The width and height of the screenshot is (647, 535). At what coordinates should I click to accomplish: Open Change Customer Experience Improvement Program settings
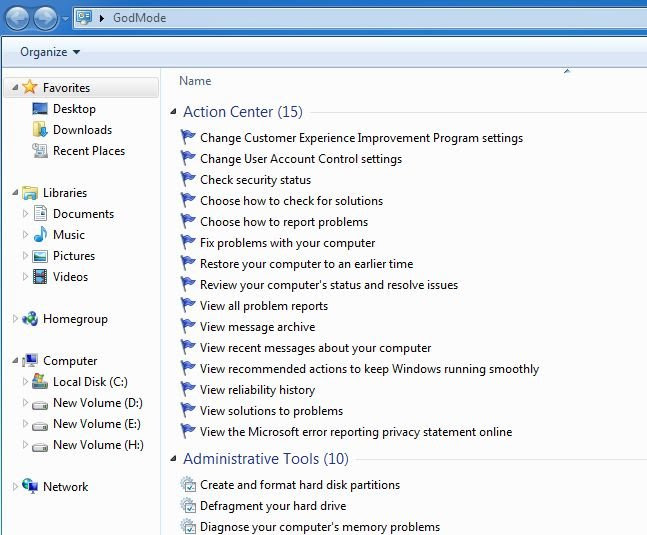tap(361, 138)
